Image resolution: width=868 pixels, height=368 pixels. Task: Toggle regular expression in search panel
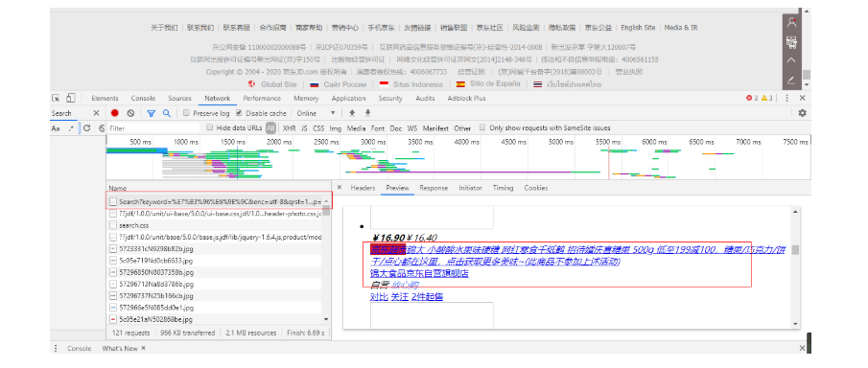coord(71,127)
